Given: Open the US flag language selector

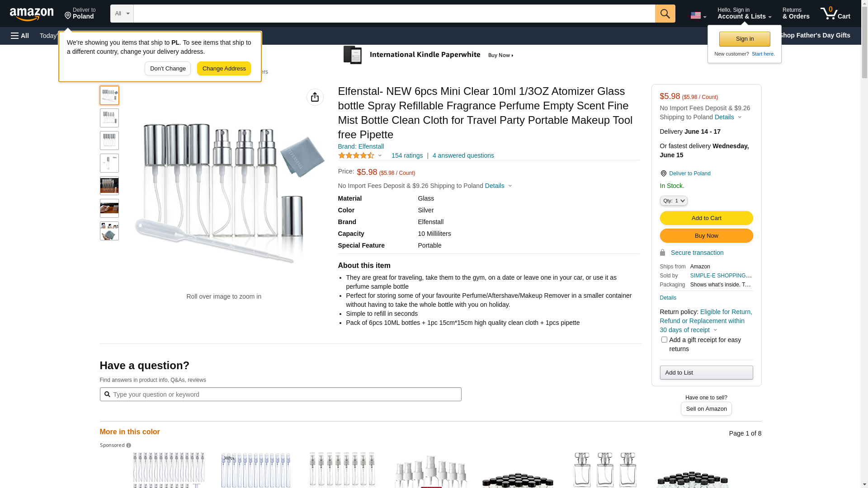Looking at the screenshot, I should (698, 16).
